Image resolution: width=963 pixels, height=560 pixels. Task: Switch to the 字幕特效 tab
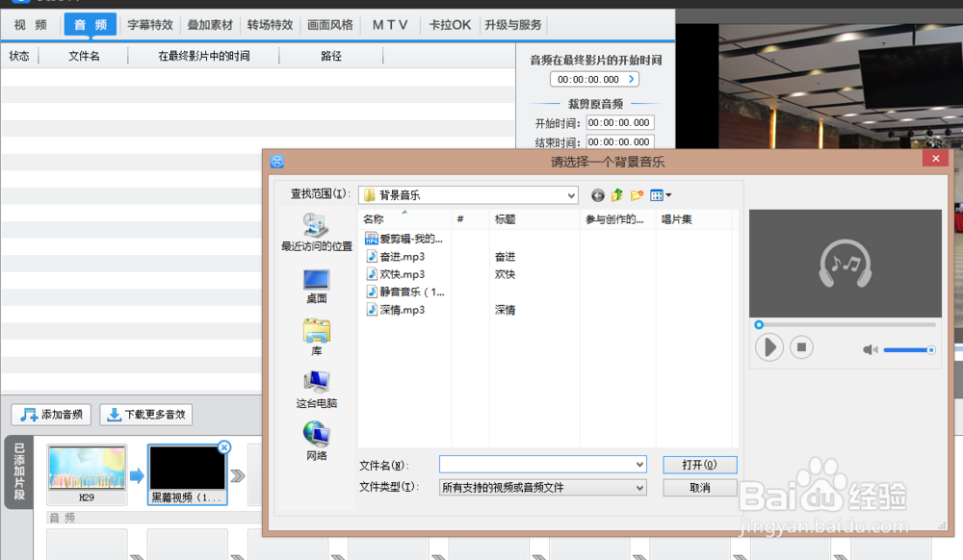click(x=150, y=25)
